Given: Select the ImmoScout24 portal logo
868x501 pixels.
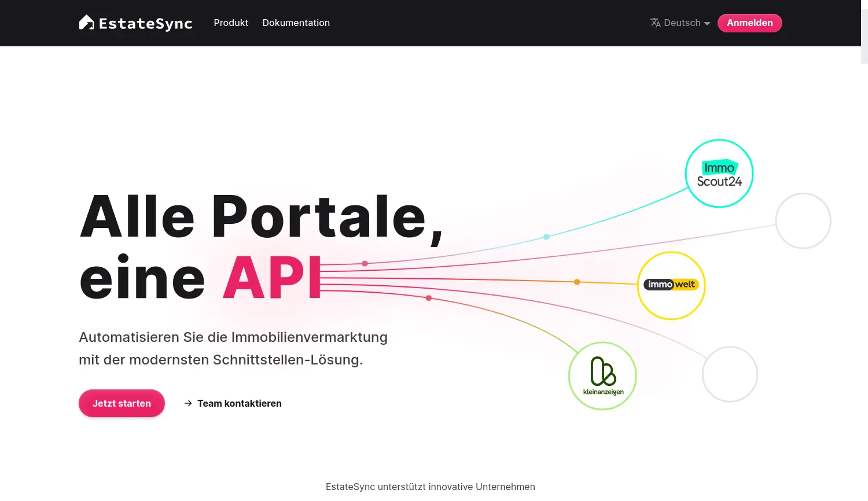Looking at the screenshot, I should pyautogui.click(x=719, y=174).
